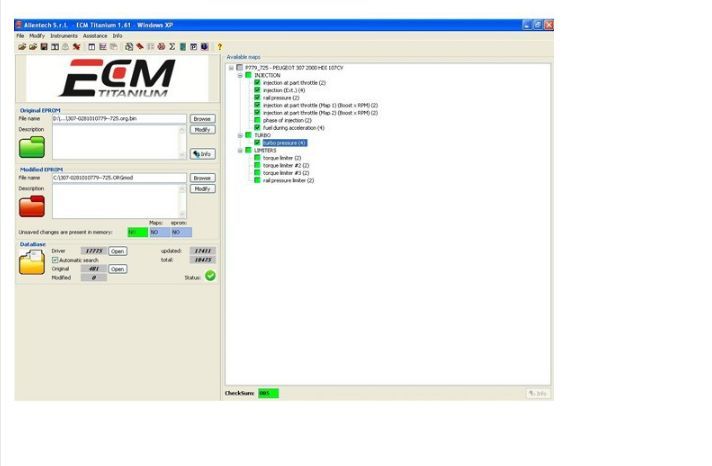
Task: Click the green Status check mark icon
Action: (x=210, y=276)
